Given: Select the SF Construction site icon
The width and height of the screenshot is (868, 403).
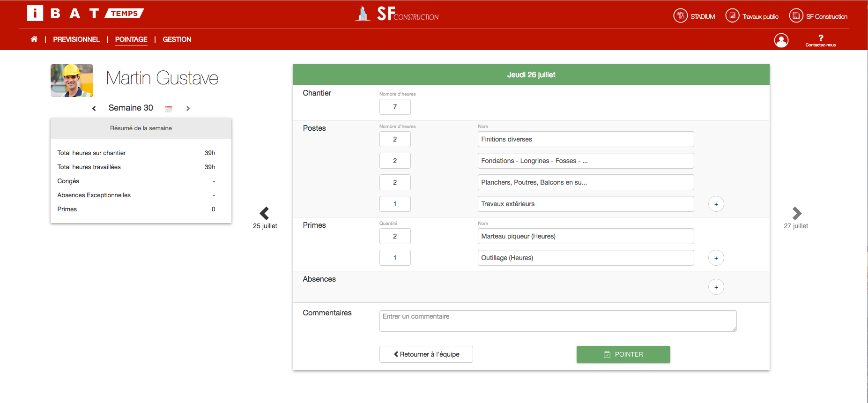Looking at the screenshot, I should click(x=796, y=16).
